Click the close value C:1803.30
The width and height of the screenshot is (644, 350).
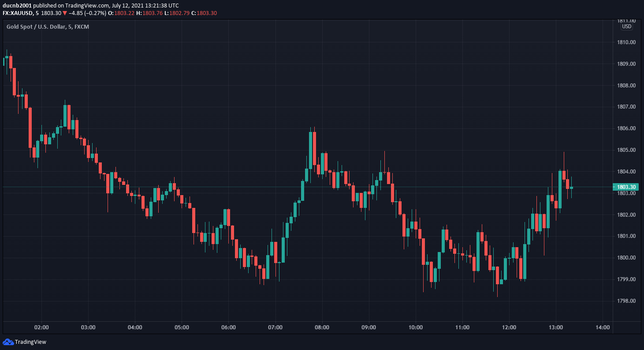204,13
